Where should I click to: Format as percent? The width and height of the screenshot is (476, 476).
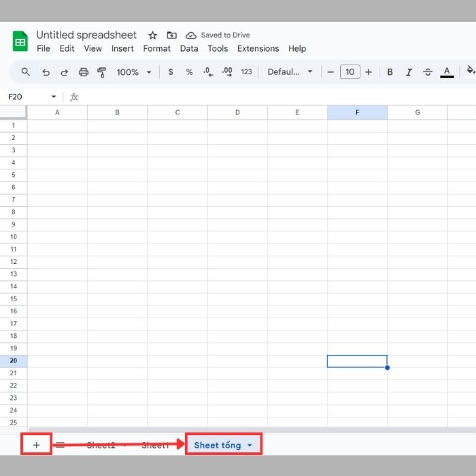(x=190, y=72)
